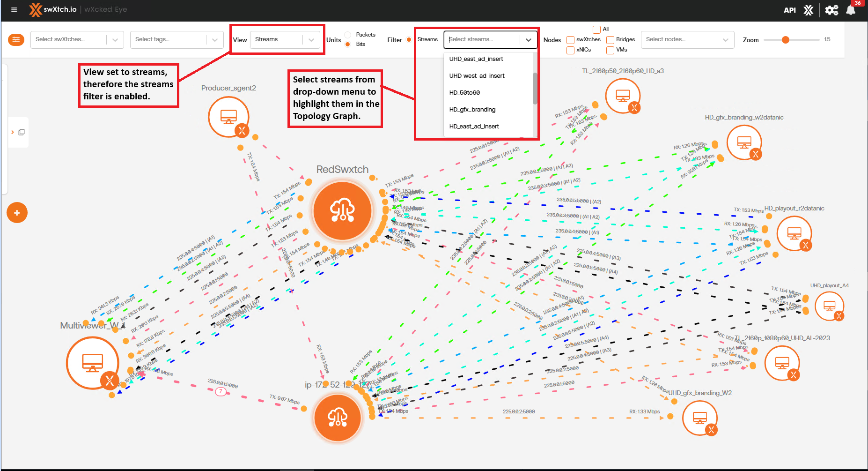Check the Bridges nodes checkbox

tap(610, 40)
